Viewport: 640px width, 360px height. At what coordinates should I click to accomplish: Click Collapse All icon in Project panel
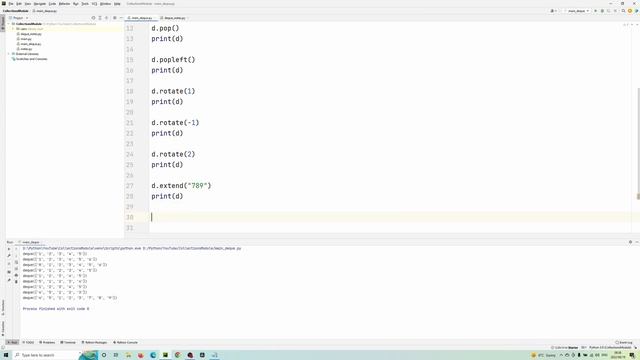coord(107,18)
